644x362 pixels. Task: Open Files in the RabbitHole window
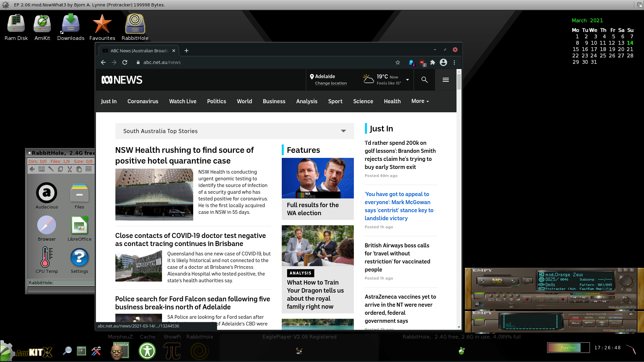[79, 196]
